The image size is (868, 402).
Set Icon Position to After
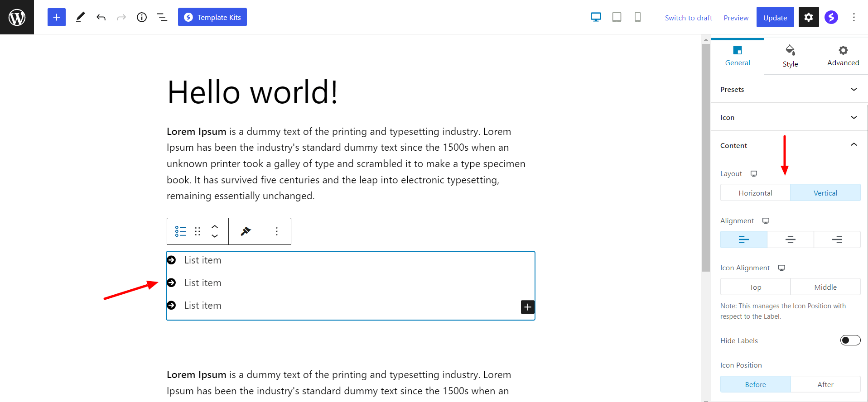click(x=825, y=384)
